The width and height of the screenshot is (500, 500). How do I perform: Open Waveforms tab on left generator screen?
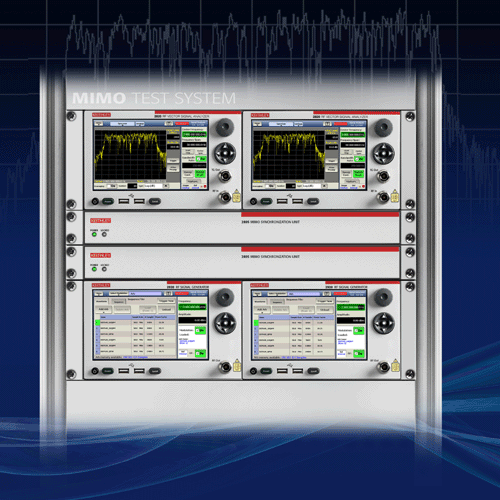102,301
